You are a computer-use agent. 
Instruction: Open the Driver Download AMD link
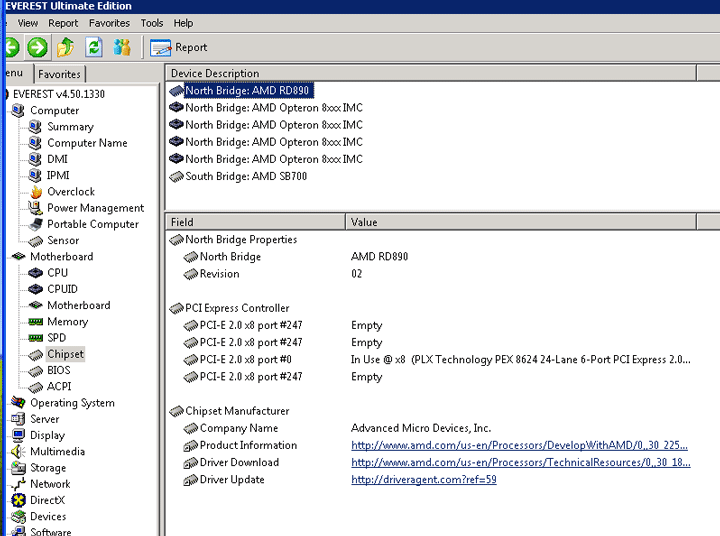tap(521, 462)
